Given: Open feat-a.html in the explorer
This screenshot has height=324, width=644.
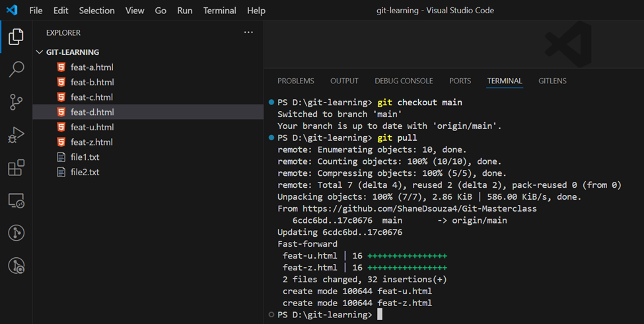Looking at the screenshot, I should click(148, 67).
